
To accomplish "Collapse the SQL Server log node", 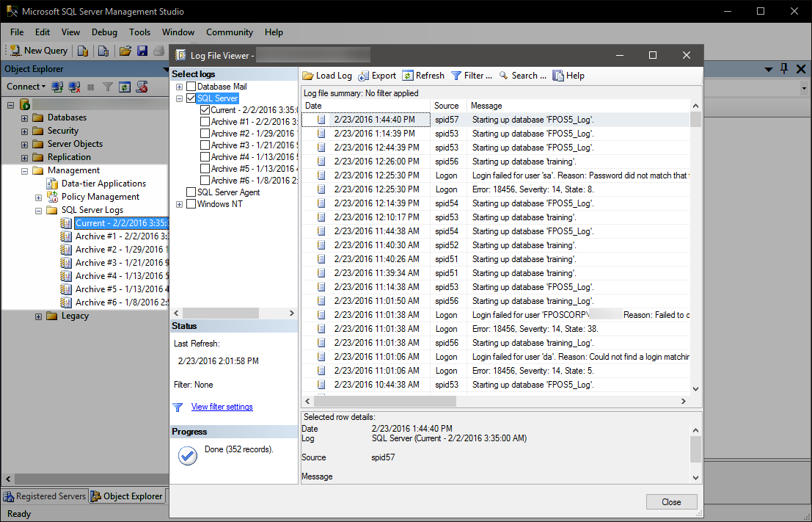I will (179, 98).
